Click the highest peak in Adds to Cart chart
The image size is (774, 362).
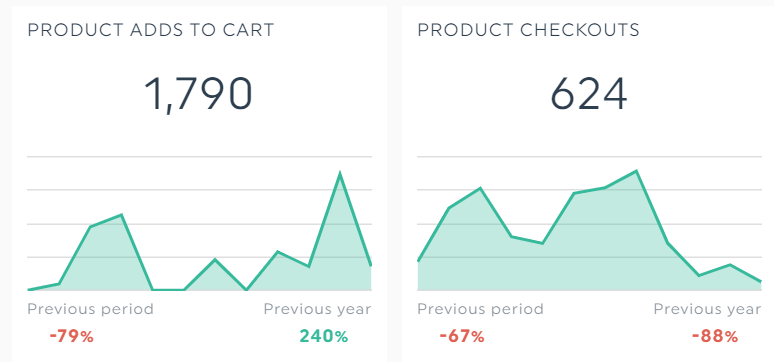coord(340,173)
